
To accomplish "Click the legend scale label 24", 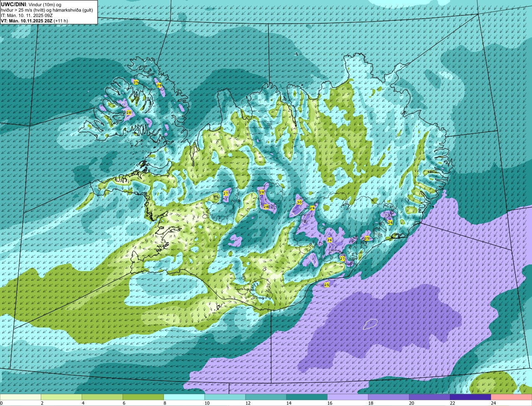I will pyautogui.click(x=493, y=403).
